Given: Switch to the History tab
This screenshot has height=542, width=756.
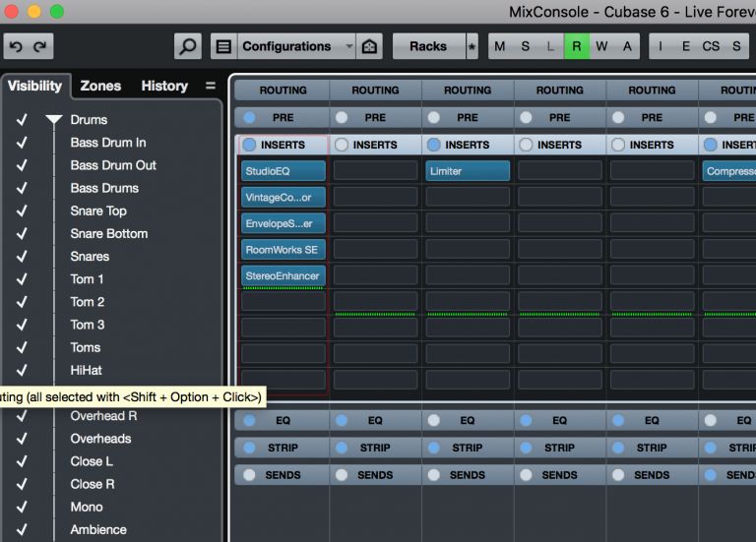Looking at the screenshot, I should tap(164, 86).
